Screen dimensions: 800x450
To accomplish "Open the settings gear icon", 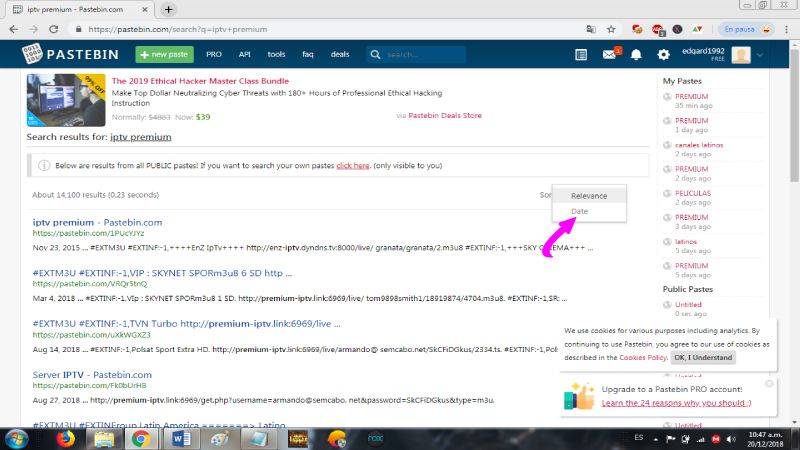I will click(x=663, y=55).
